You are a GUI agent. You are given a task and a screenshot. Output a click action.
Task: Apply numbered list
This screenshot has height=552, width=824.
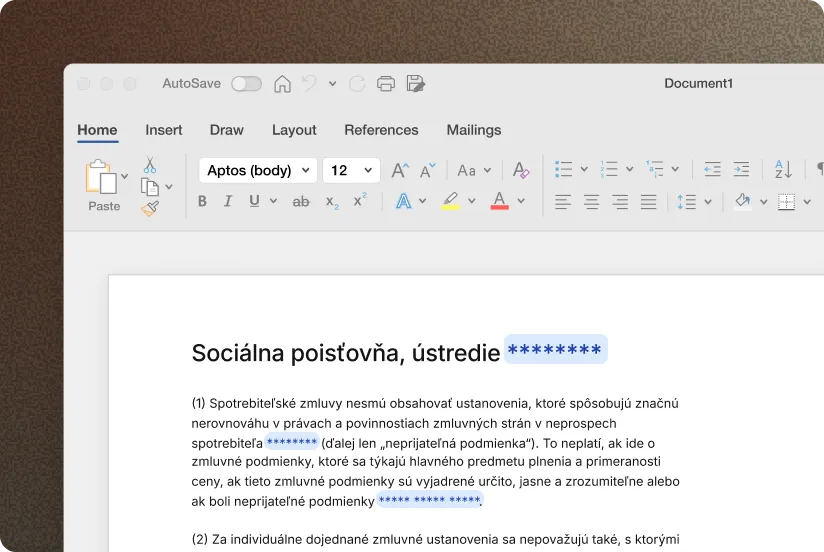pos(609,169)
